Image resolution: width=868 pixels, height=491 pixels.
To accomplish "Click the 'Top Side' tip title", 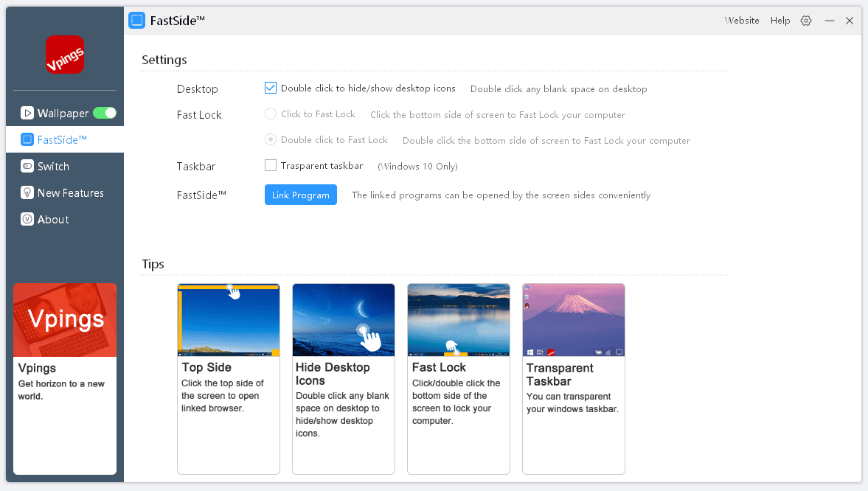I will (206, 367).
